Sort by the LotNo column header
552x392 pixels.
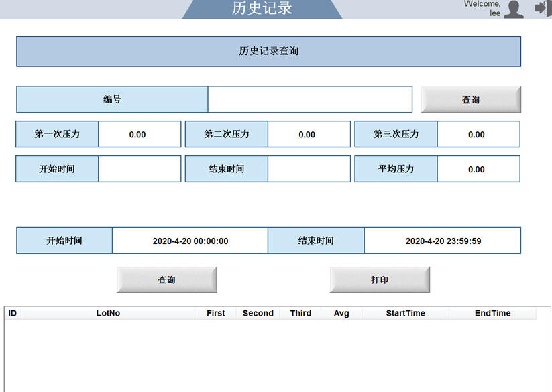[108, 313]
